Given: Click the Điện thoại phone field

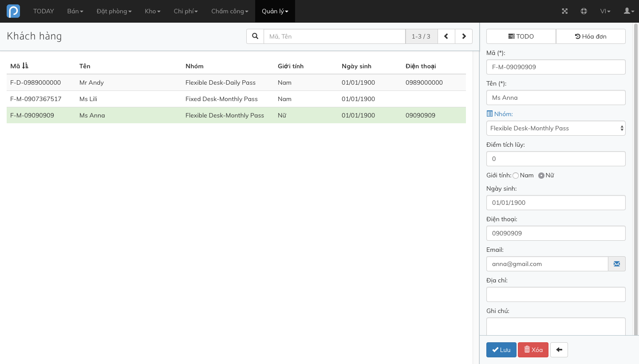Looking at the screenshot, I should click(556, 233).
